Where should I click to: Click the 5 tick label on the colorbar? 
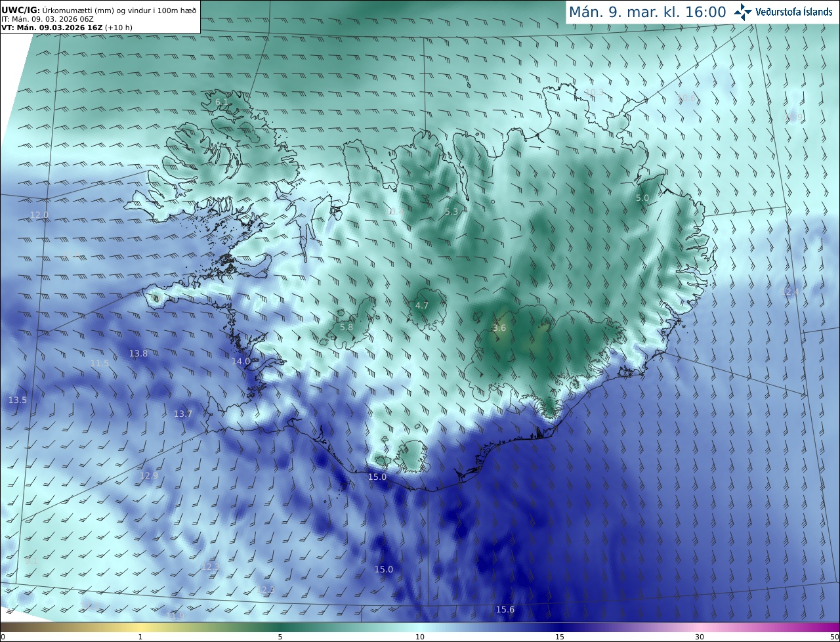(x=280, y=637)
